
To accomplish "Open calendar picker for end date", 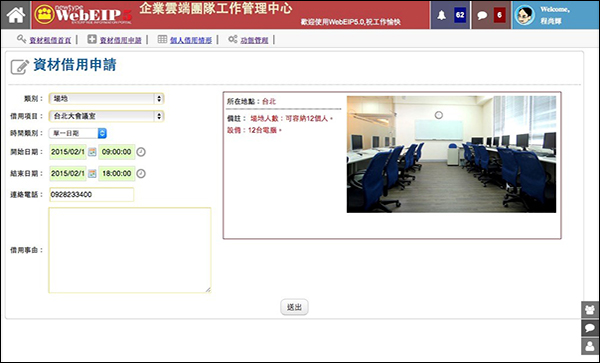I will [92, 174].
